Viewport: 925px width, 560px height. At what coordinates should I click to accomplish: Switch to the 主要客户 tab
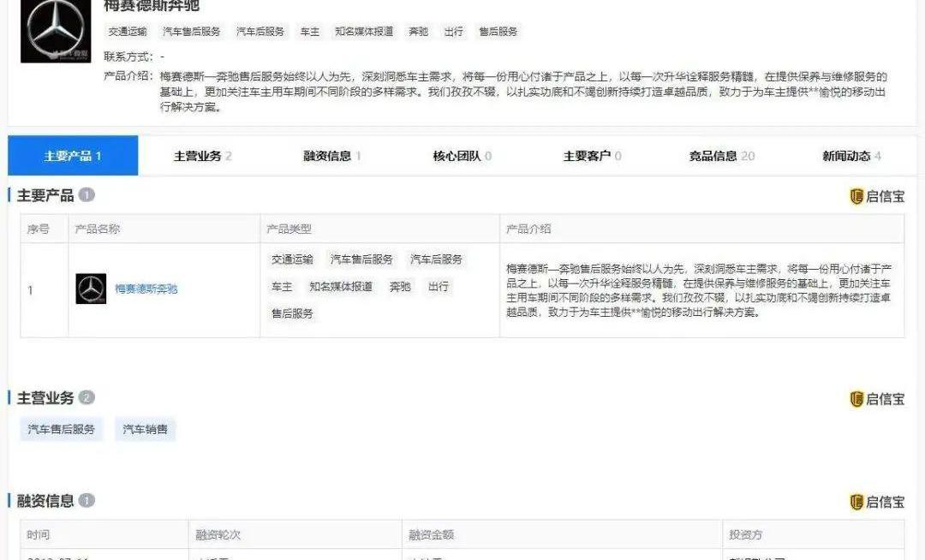pos(592,156)
